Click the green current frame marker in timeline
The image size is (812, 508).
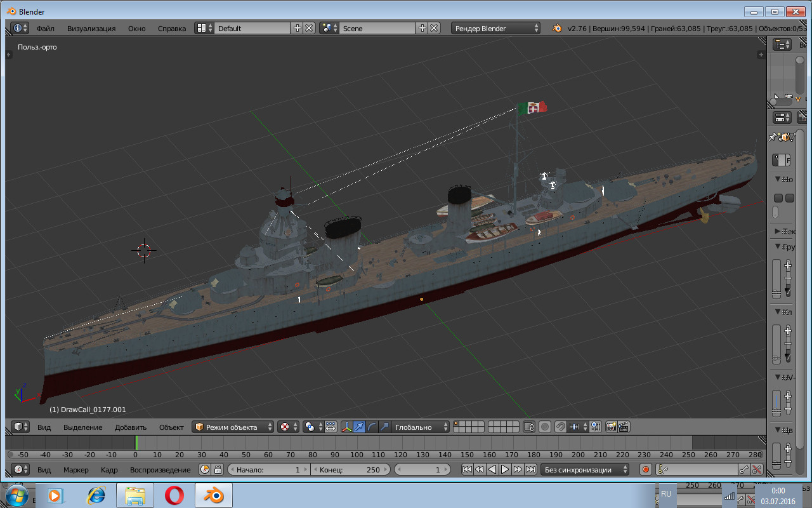point(136,443)
